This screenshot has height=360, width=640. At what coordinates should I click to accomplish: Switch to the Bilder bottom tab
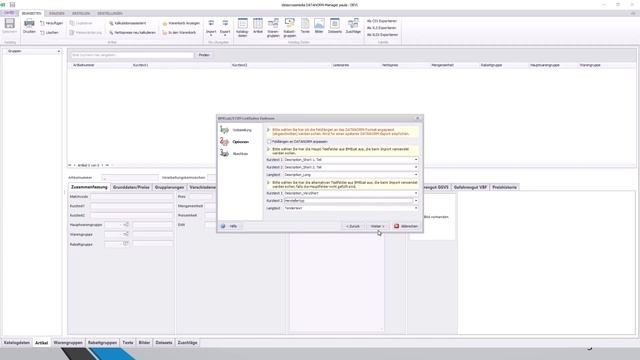144,343
